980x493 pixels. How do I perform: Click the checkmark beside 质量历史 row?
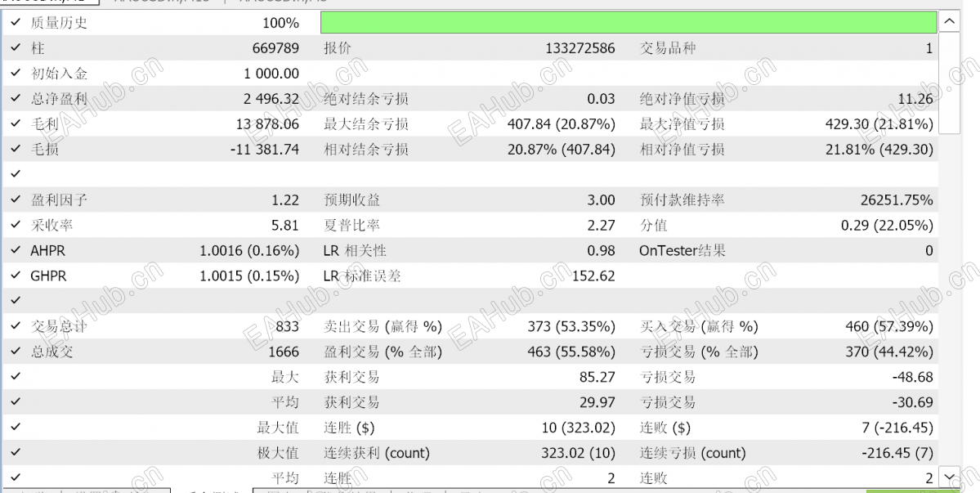point(16,23)
